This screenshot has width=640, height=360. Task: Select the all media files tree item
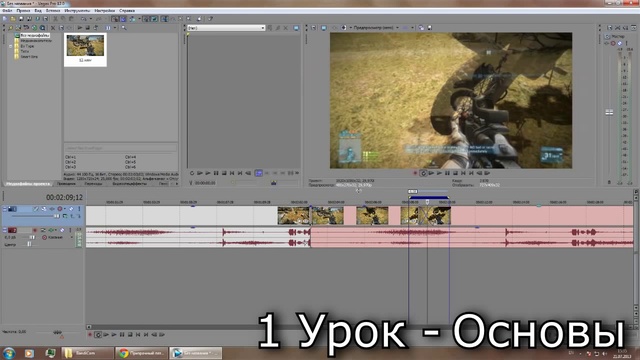pyautogui.click(x=35, y=36)
